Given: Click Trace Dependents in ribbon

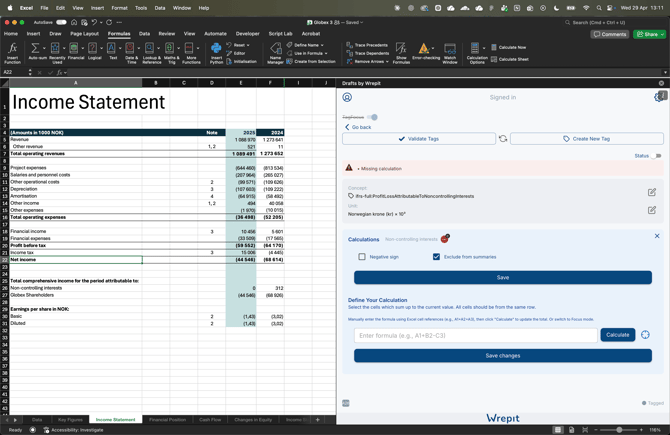Looking at the screenshot, I should (x=367, y=53).
